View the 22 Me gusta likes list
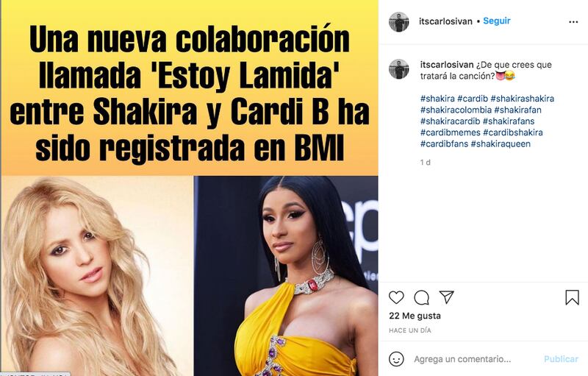588x376 pixels. click(415, 316)
